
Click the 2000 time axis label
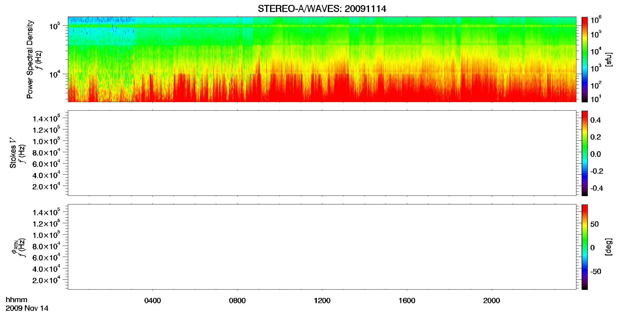(492, 301)
